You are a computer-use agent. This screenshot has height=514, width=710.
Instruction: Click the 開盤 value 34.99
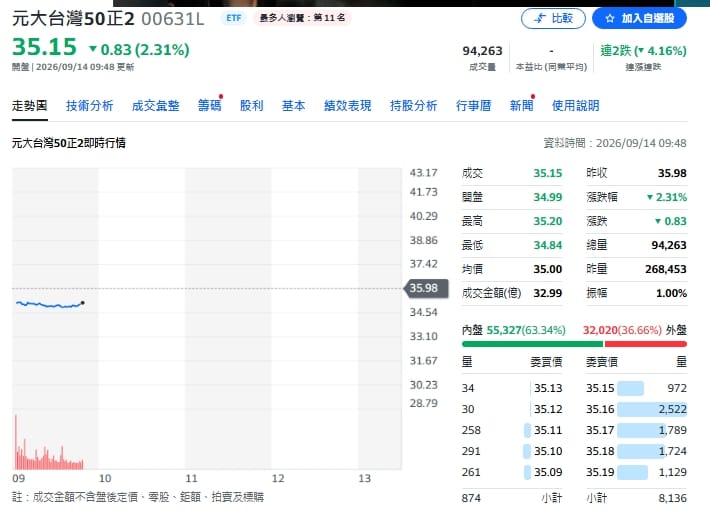547,197
